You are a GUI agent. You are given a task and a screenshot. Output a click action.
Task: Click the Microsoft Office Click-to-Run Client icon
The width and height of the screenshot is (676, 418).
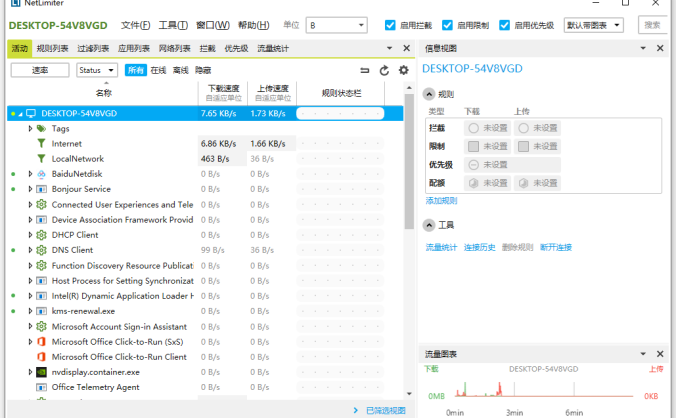point(41,357)
